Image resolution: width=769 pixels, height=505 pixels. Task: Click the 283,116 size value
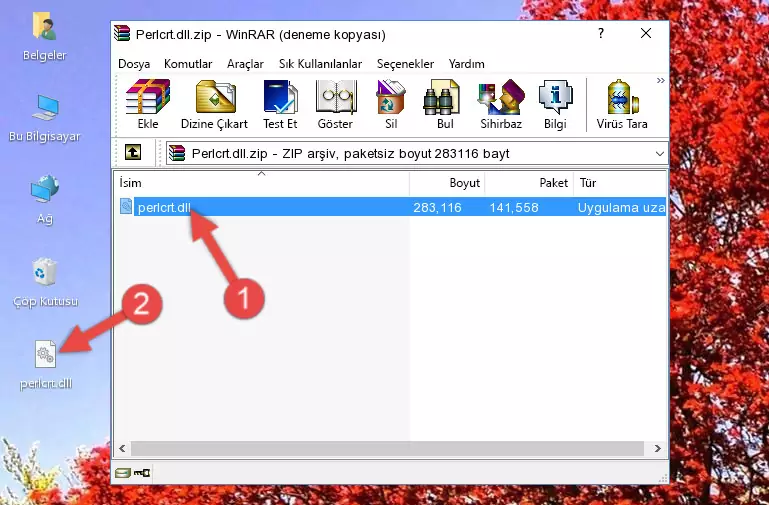pos(437,207)
